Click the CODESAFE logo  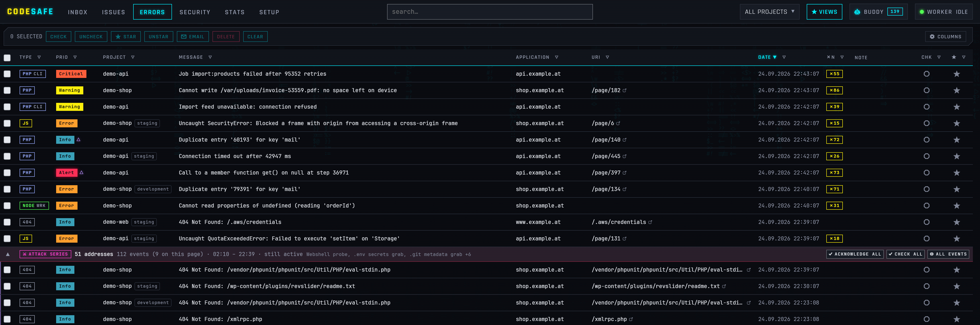(x=30, y=11)
